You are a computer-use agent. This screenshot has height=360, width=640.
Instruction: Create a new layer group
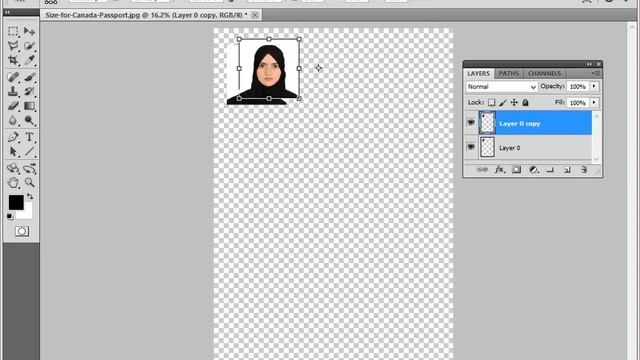pyautogui.click(x=550, y=169)
